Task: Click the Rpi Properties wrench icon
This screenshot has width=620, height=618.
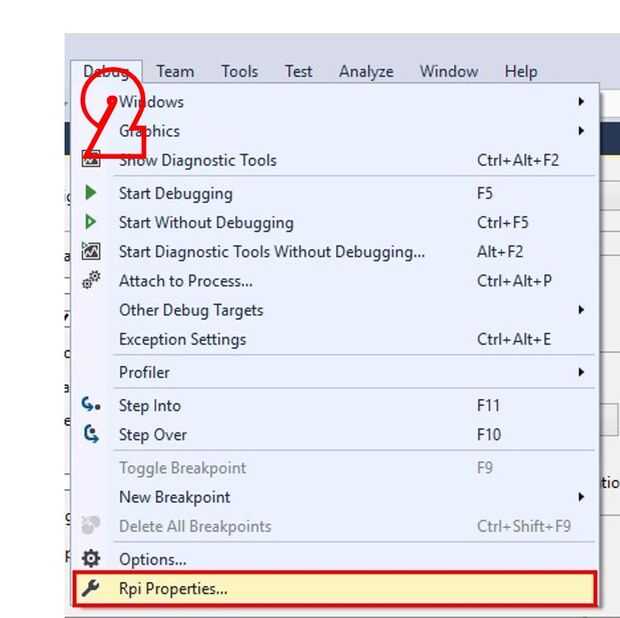Action: 91,588
